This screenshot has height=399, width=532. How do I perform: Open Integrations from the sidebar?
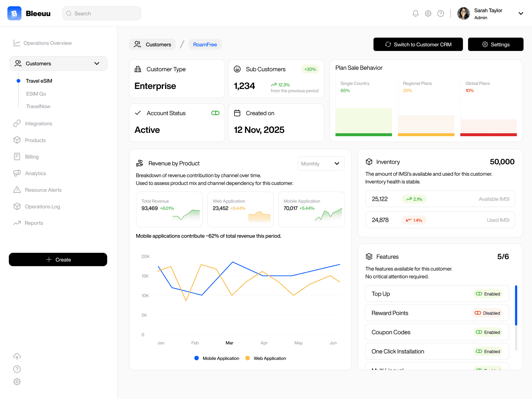coord(33,124)
